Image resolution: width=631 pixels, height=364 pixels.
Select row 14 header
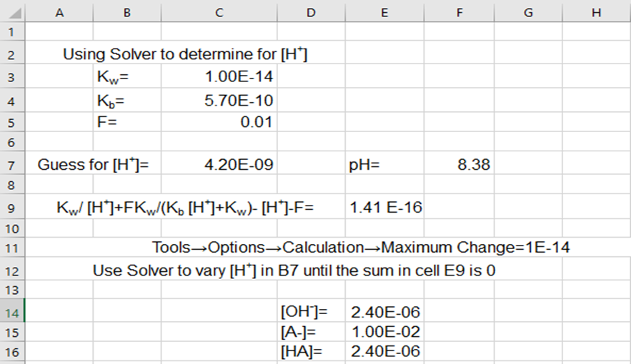click(12, 312)
